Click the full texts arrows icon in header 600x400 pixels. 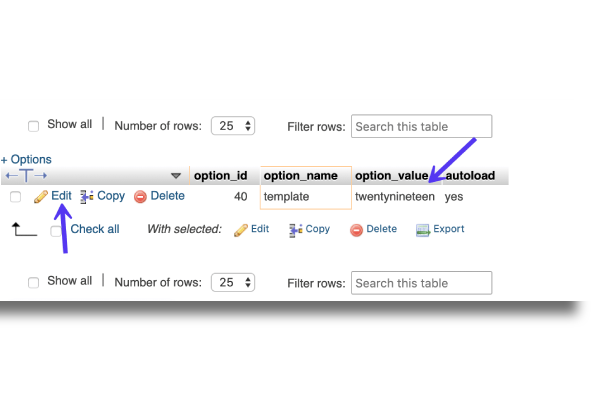pos(26,176)
